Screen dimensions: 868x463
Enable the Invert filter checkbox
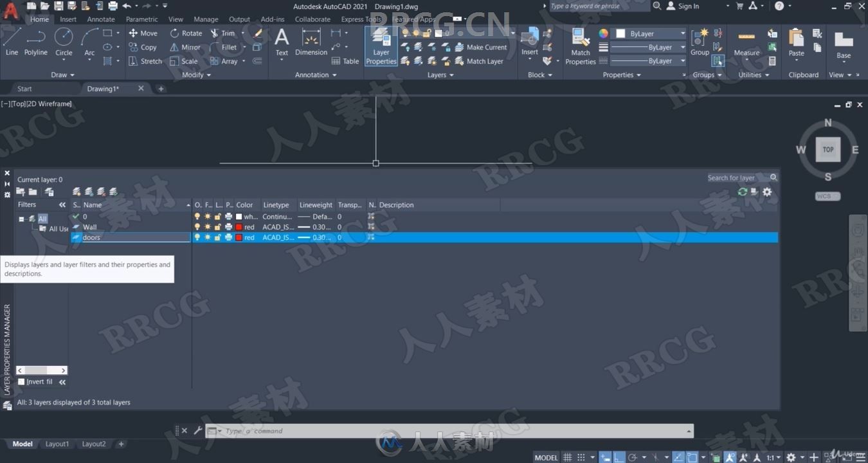click(21, 382)
